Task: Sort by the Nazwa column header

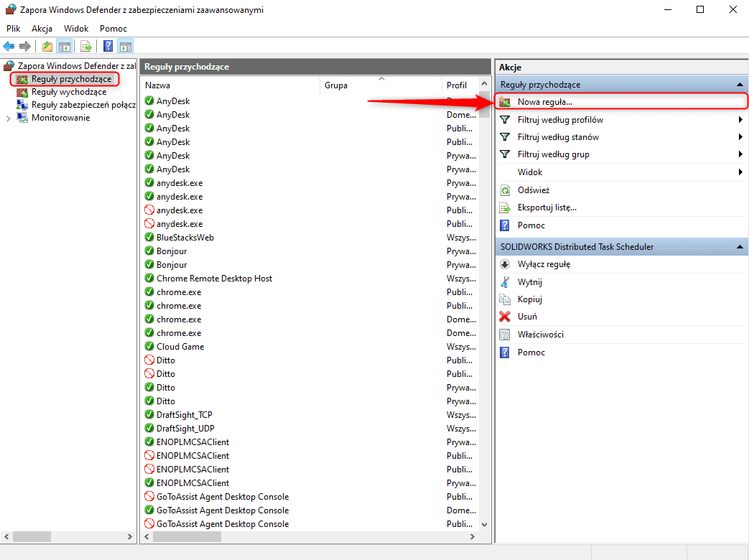Action: tap(231, 85)
